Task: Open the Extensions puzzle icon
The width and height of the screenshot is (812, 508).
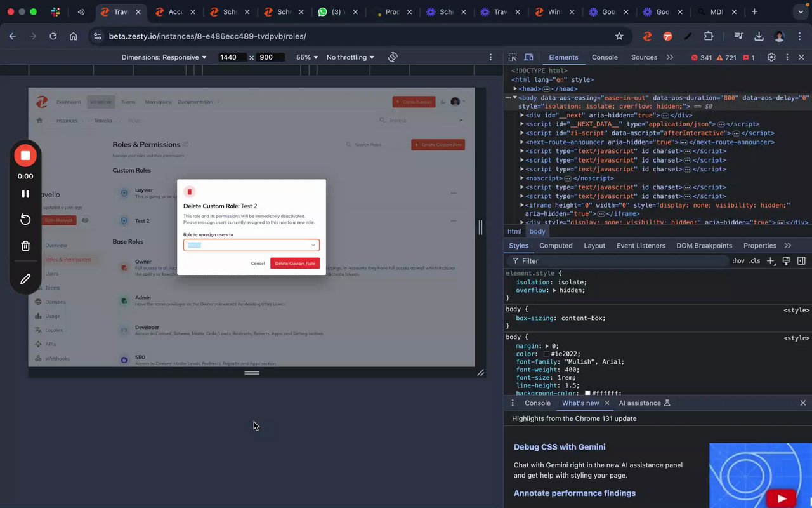Action: 709,36
